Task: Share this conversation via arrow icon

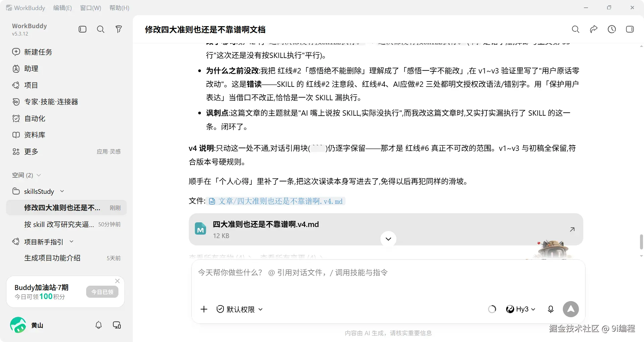Action: 594,29
